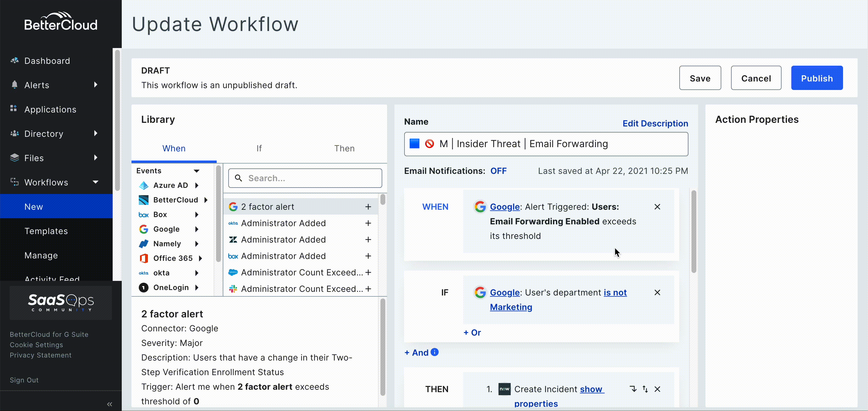
Task: Click the 'is not' condition link
Action: click(615, 292)
